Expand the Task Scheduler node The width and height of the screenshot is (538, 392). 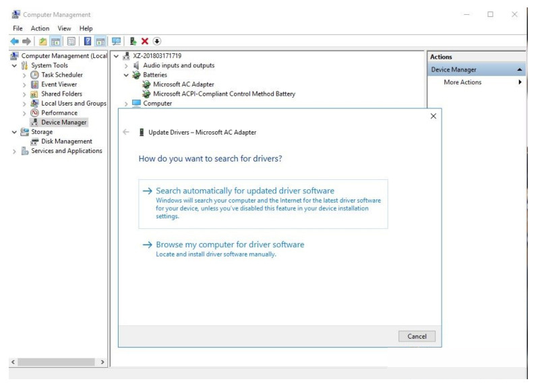[25, 75]
